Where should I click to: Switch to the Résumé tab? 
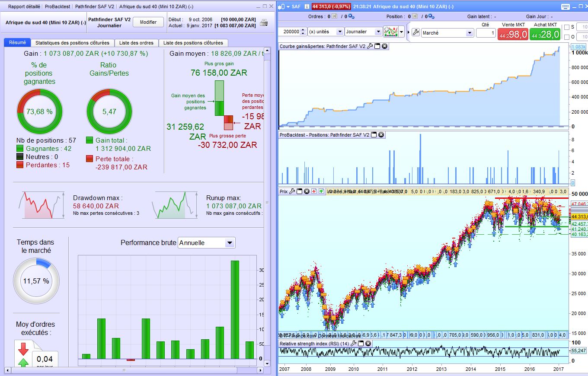click(17, 43)
